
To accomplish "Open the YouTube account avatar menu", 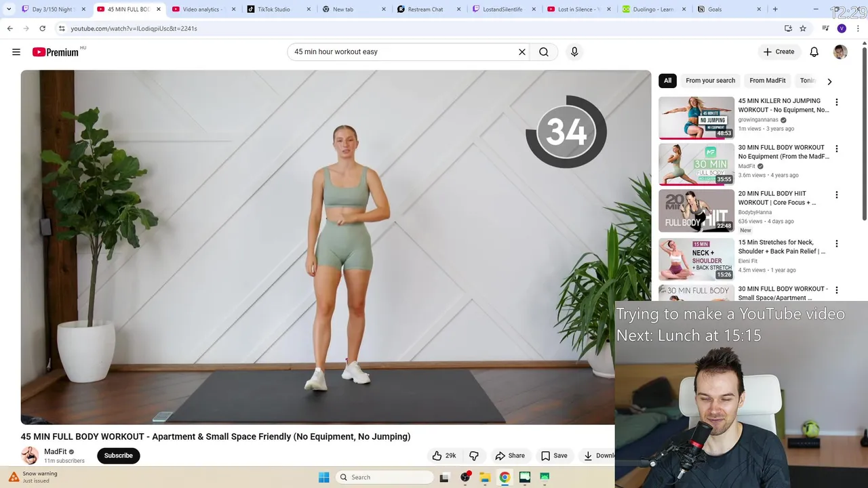I will point(840,52).
